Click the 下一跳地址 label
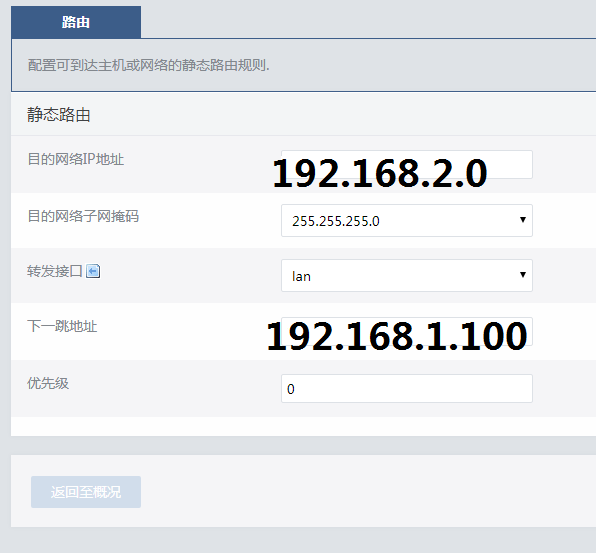 point(62,326)
